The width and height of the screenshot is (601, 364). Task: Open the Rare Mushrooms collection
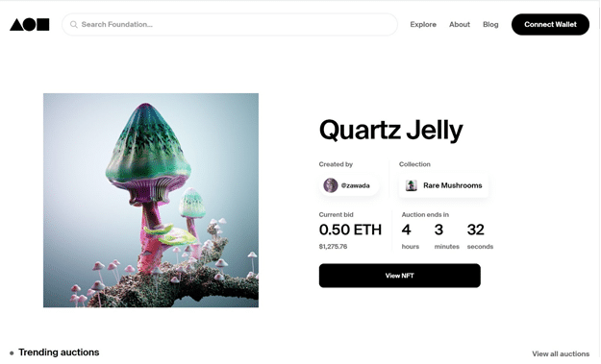(x=443, y=185)
